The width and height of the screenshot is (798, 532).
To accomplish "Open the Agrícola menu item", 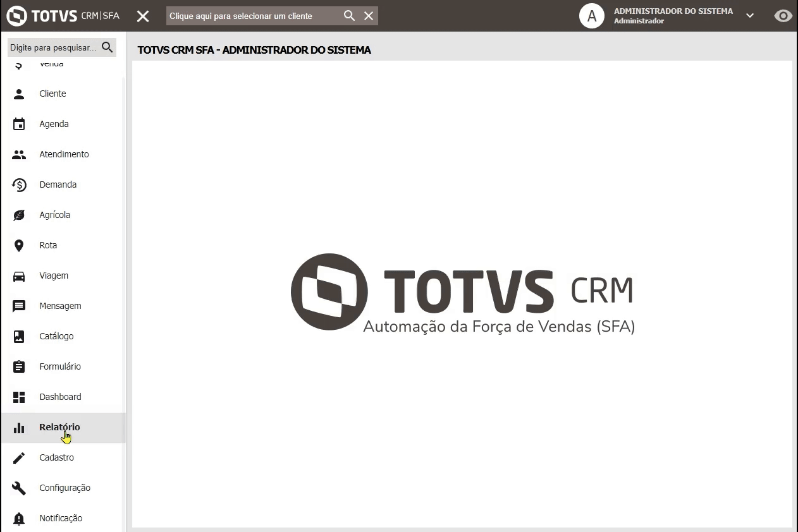I will pos(63,215).
